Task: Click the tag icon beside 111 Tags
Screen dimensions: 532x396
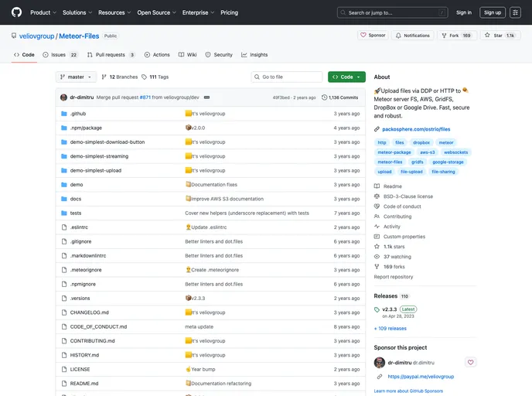Action: 144,77
